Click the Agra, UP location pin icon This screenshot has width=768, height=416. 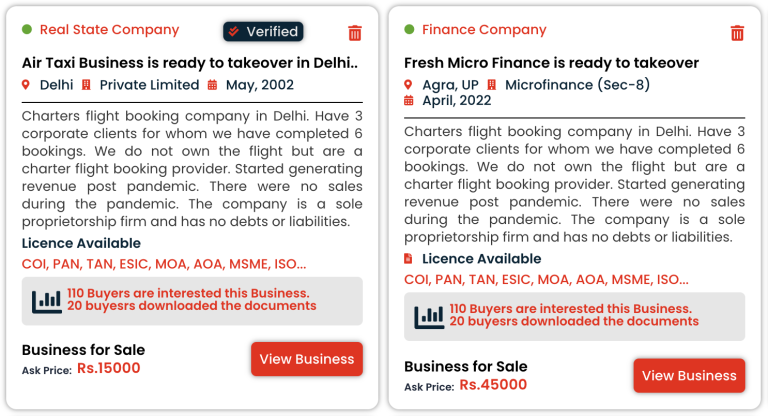click(x=408, y=85)
